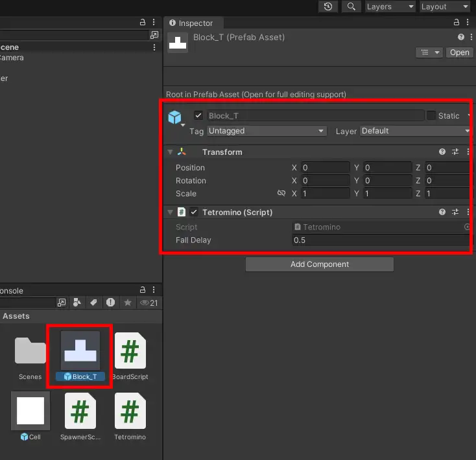This screenshot has width=476, height=460.
Task: Open the Undo History icon
Action: point(328,6)
